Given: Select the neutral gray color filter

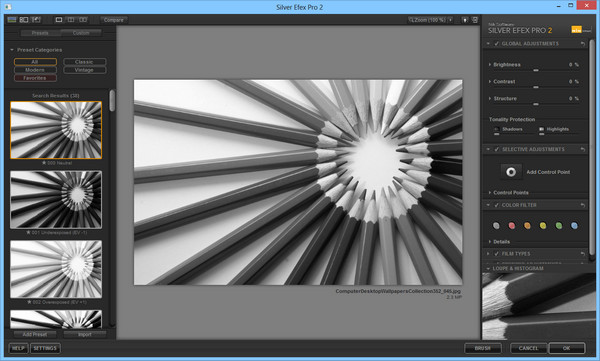Looking at the screenshot, I should pos(496,226).
